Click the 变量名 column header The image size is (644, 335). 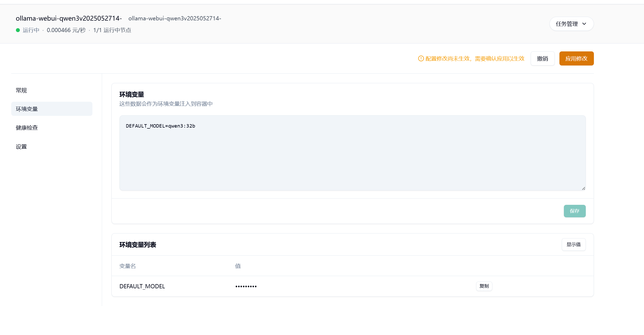tap(127, 266)
